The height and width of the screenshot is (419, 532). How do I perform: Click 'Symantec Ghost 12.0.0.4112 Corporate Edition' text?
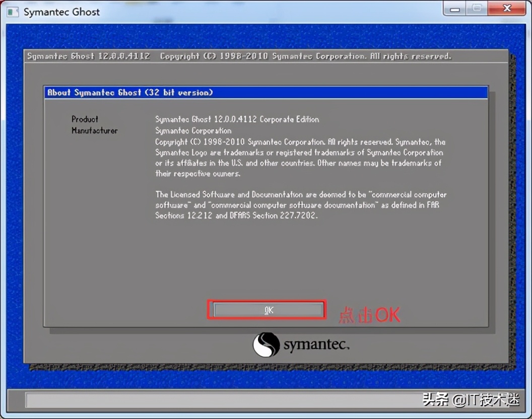click(x=237, y=119)
